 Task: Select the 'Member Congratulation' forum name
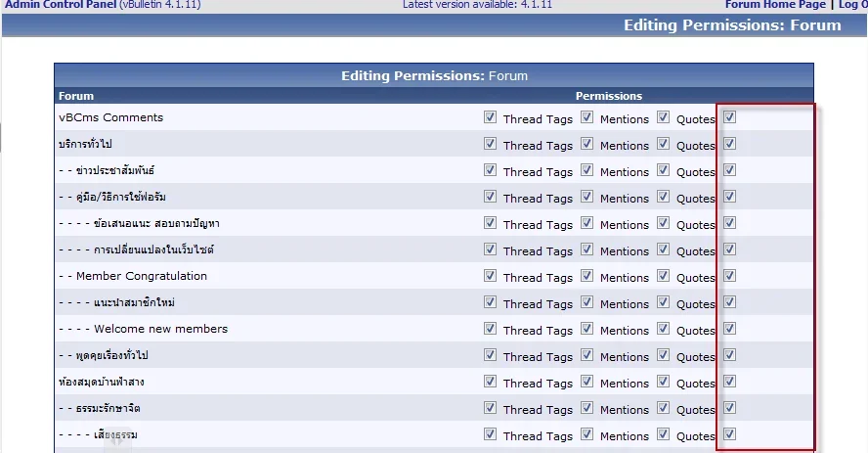point(142,276)
